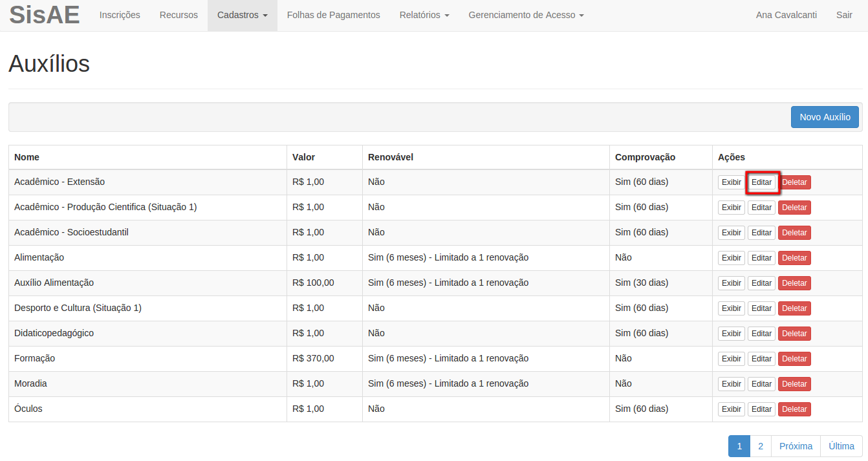Editar Acadêmico - Socioestudantil row
The height and width of the screenshot is (461, 868).
click(x=762, y=233)
